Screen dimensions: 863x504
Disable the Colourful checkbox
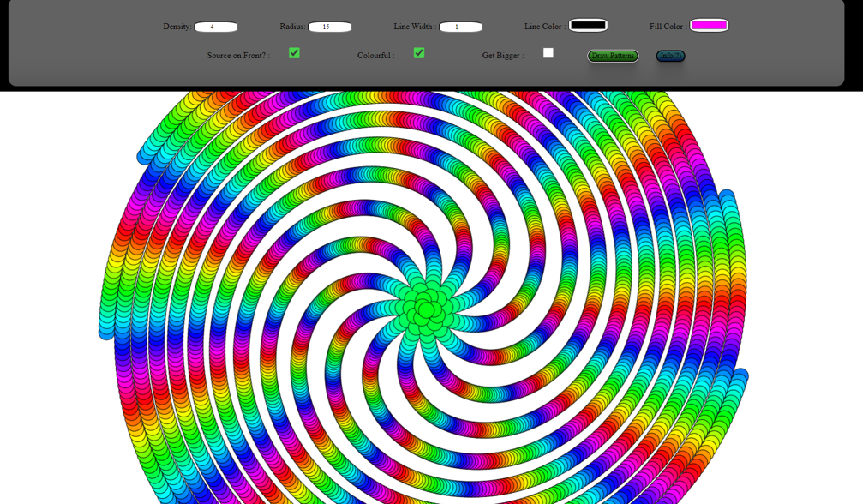pos(419,53)
